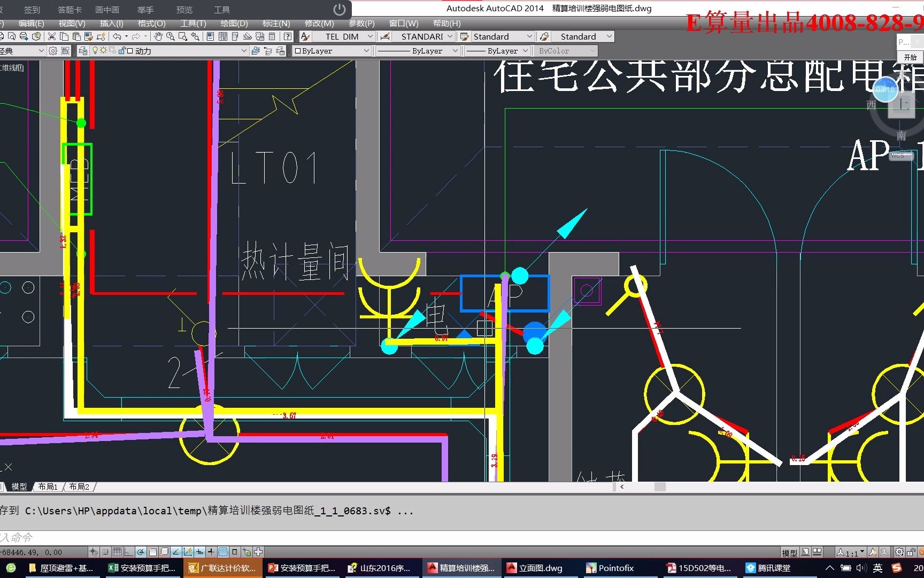Viewport: 924px width, 578px height.
Task: Click the Plot Preview icon
Action: (11, 36)
